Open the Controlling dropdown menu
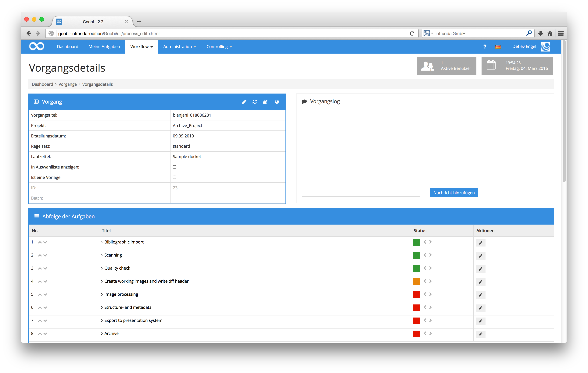Screen dimensions: 588x373 tap(219, 47)
